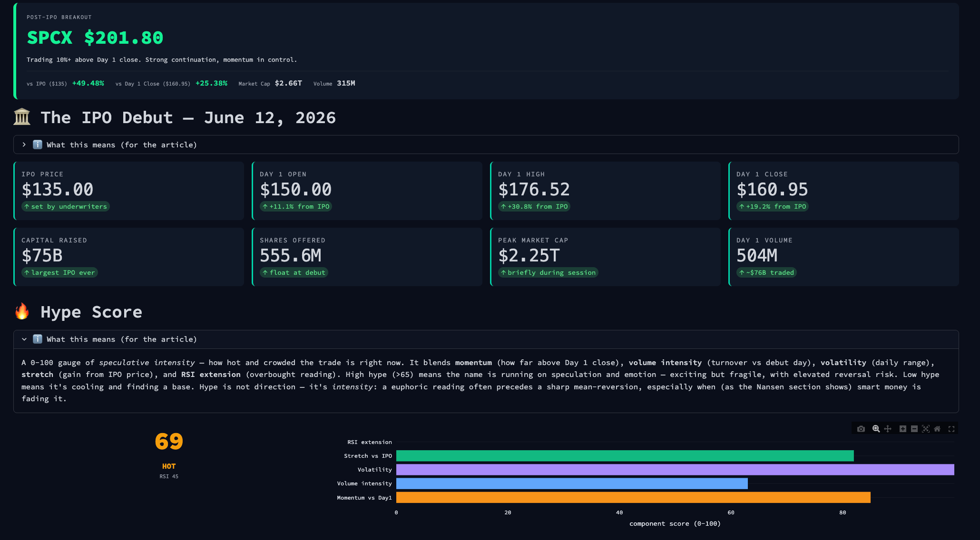The image size is (980, 540).
Task: Click the 'briefly during session' badge
Action: (548, 272)
